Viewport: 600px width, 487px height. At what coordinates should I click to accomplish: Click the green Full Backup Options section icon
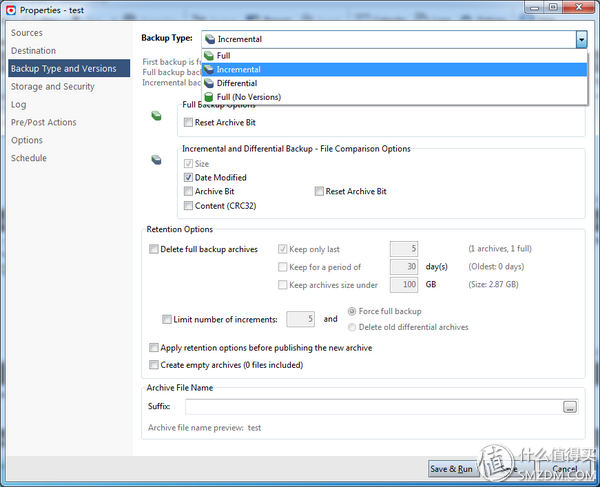click(x=156, y=116)
